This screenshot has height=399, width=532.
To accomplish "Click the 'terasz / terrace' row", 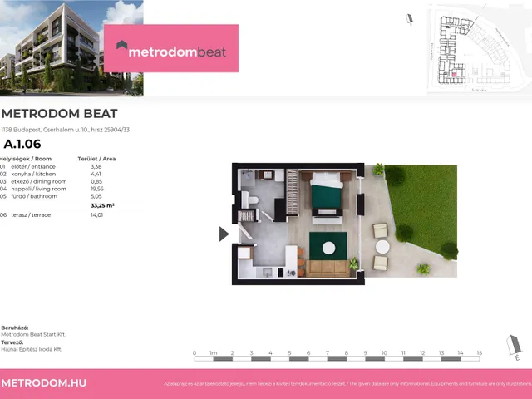I will tap(52, 214).
